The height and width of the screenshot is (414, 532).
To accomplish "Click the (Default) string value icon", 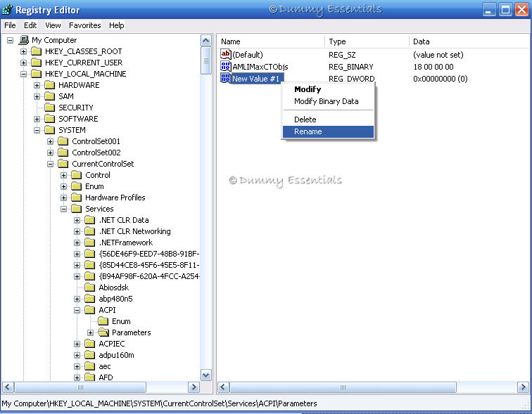I will coord(226,54).
